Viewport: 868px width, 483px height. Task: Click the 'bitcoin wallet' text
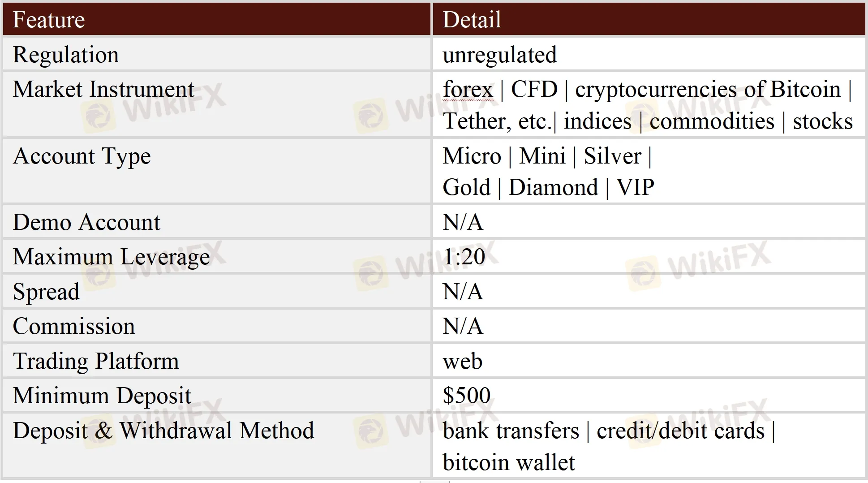[508, 462]
